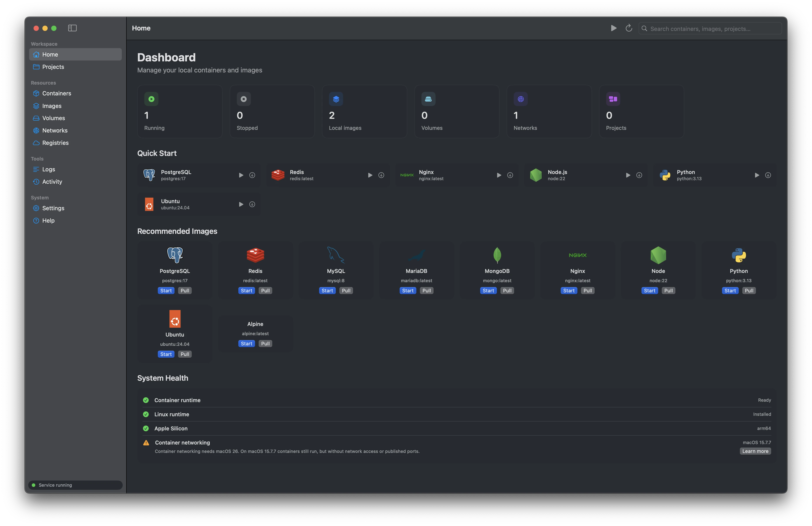Screen dimensions: 812x526
Task: Click Learn more about container networking
Action: (x=755, y=451)
